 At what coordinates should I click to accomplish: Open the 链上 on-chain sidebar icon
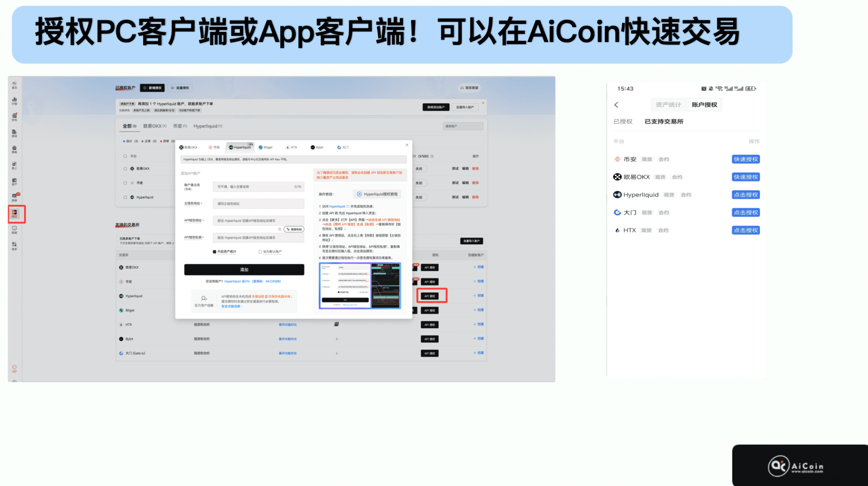point(14,166)
